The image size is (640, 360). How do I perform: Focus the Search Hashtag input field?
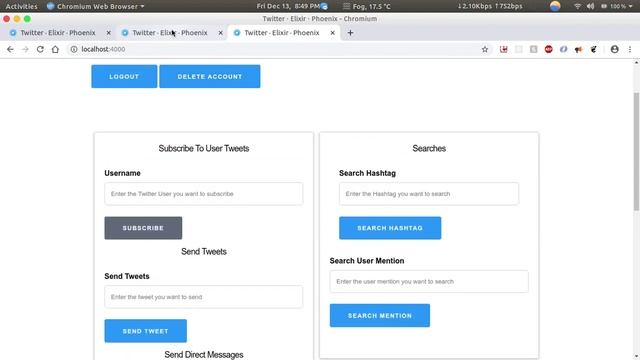429,194
